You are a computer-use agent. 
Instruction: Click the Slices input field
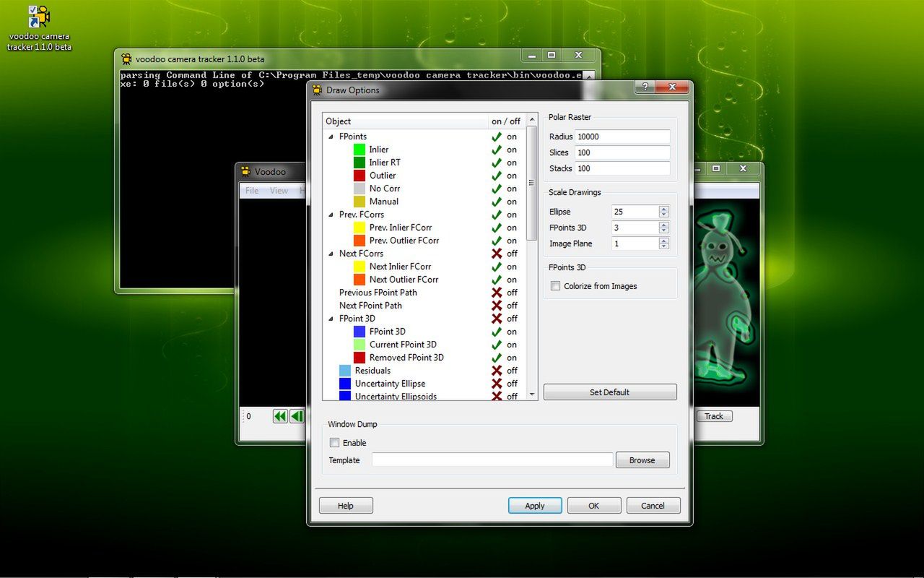622,152
